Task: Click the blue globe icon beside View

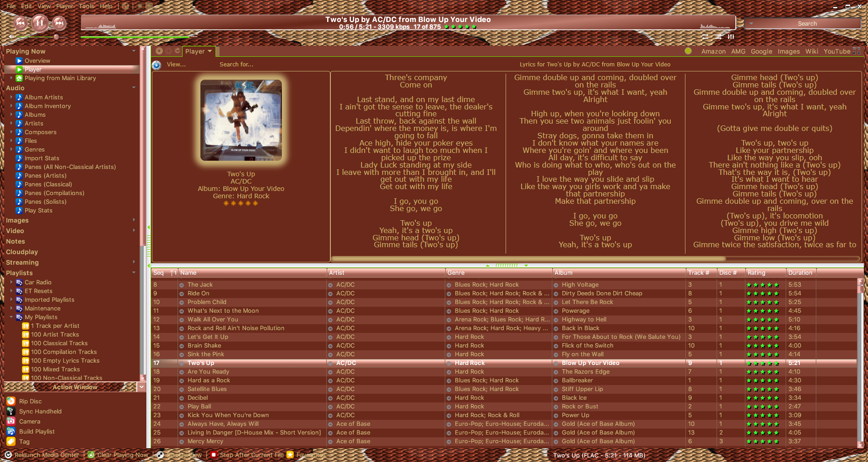Action: [x=156, y=65]
